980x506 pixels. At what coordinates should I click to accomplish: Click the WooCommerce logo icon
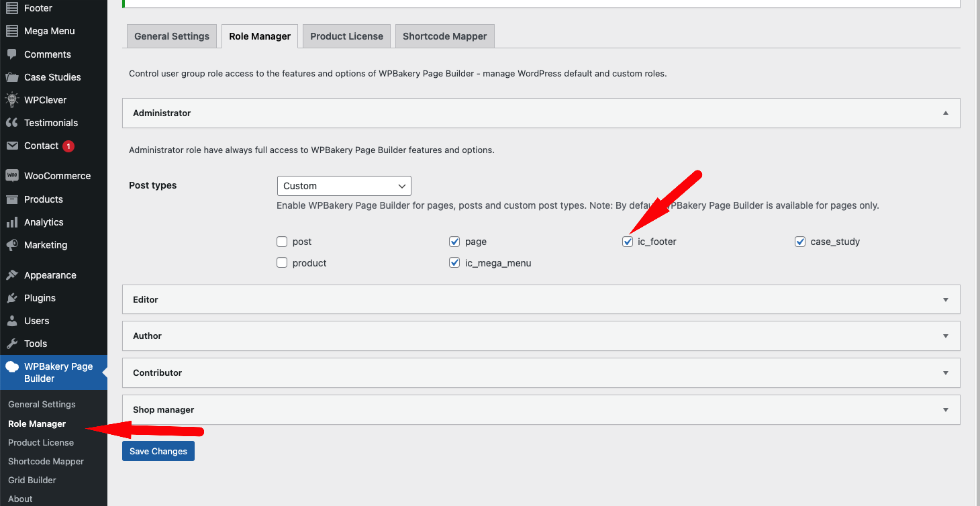[x=12, y=176]
